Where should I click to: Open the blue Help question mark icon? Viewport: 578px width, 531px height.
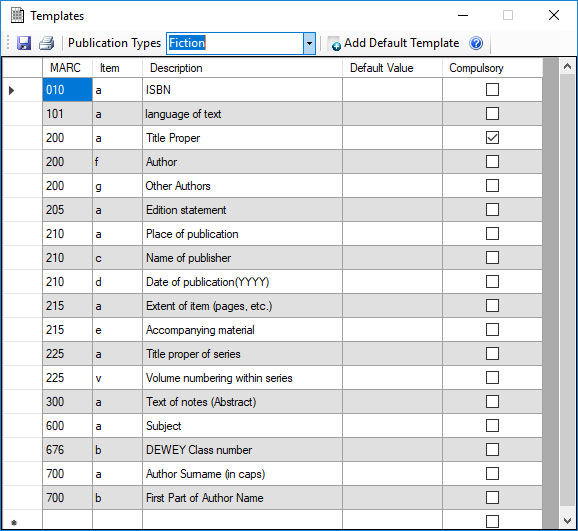click(x=476, y=43)
